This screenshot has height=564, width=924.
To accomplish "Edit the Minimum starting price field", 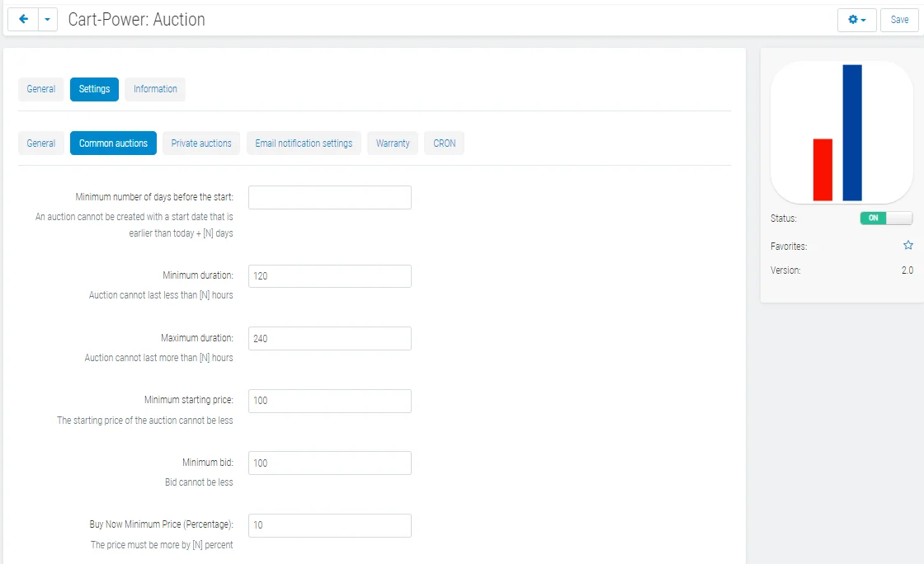I will tap(330, 401).
